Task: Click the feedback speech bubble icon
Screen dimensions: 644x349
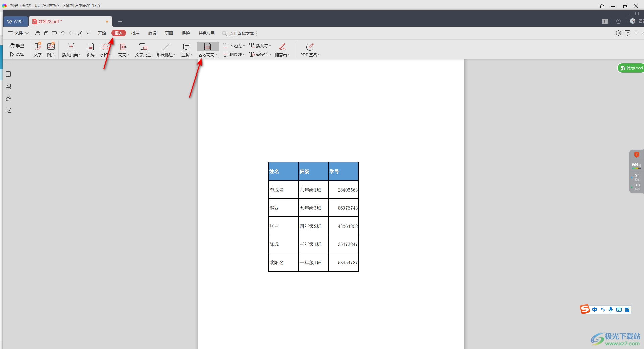Action: coord(627,33)
